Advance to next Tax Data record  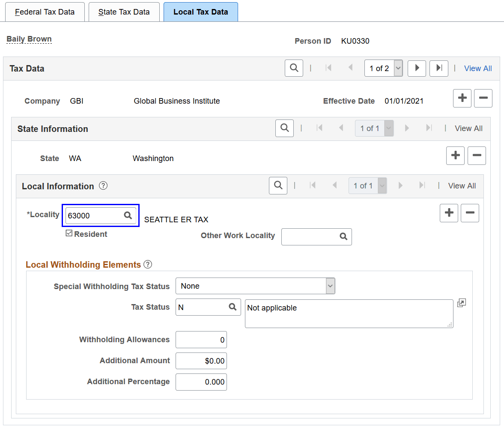point(416,68)
